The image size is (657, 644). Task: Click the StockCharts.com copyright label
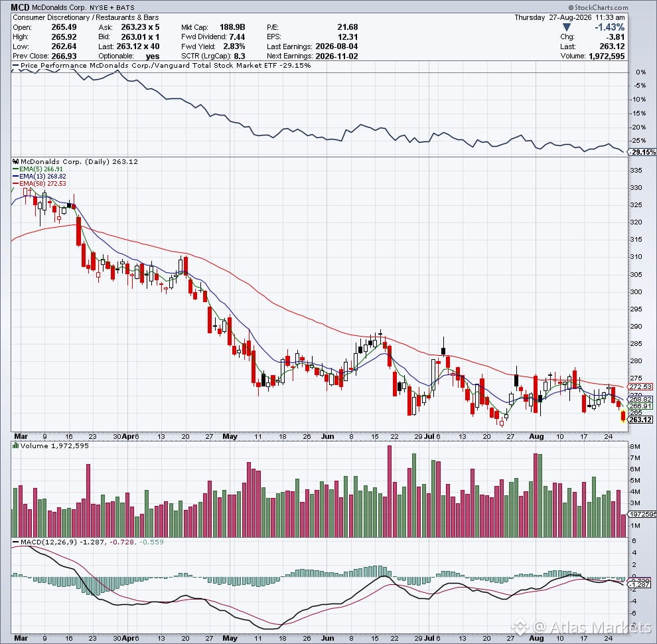tap(598, 7)
